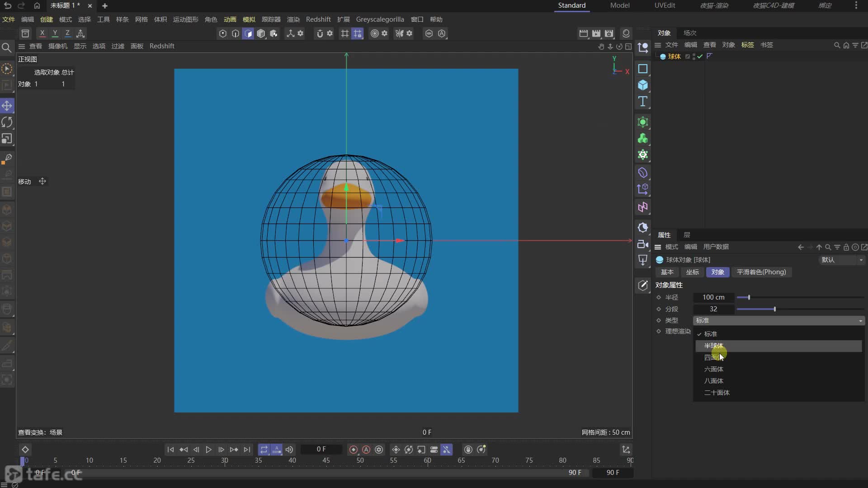Toggle autokeying button in timeline
The height and width of the screenshot is (488, 868).
pos(366,450)
